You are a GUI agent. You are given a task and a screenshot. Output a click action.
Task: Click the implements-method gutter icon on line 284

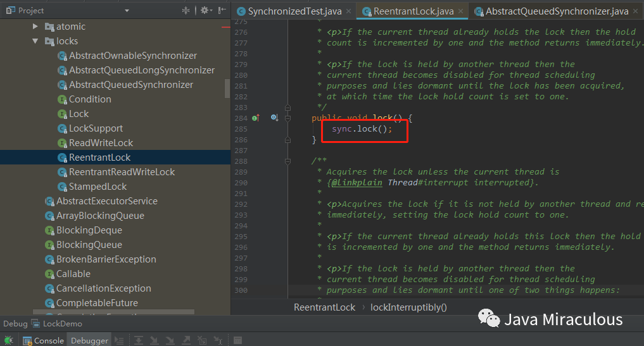click(x=255, y=118)
